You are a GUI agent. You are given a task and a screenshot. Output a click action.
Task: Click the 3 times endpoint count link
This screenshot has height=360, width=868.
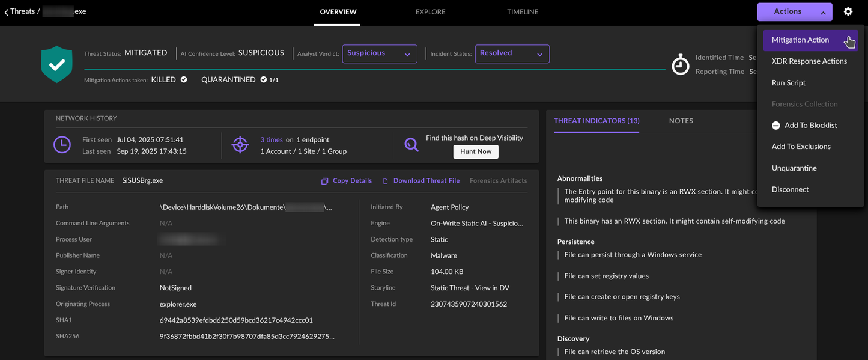click(x=271, y=139)
